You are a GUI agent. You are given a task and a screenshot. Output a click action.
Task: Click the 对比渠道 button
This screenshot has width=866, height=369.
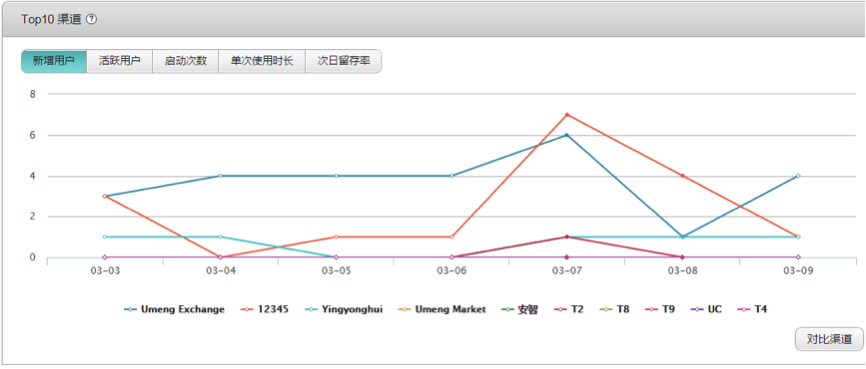pos(829,339)
